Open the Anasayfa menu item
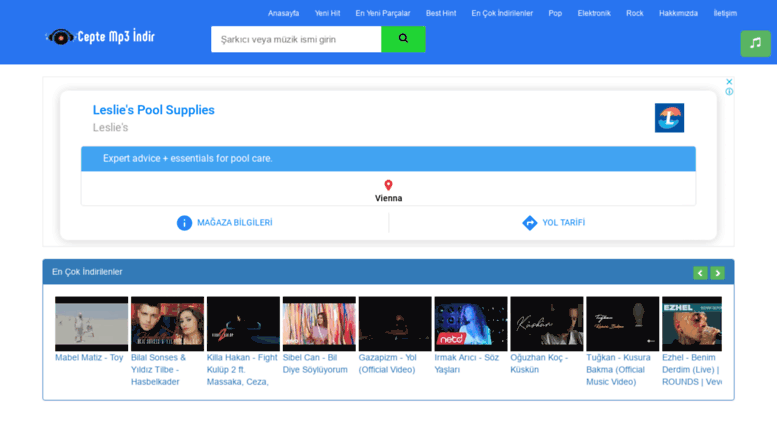The image size is (777, 423). click(x=283, y=14)
